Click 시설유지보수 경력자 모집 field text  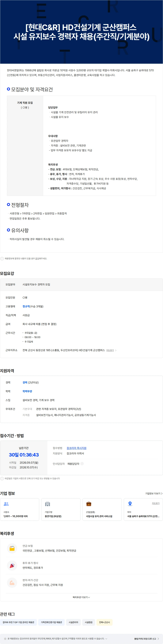point(36,284)
